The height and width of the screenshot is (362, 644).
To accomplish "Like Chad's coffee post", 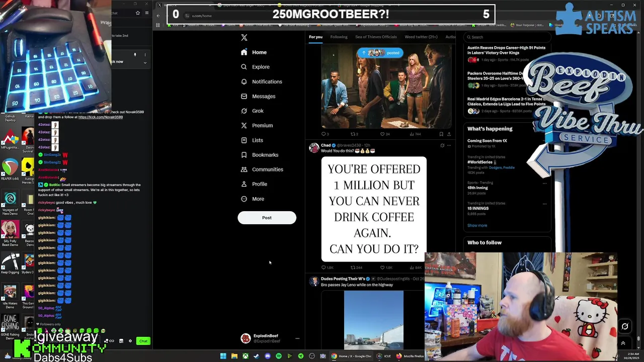I will click(386, 267).
